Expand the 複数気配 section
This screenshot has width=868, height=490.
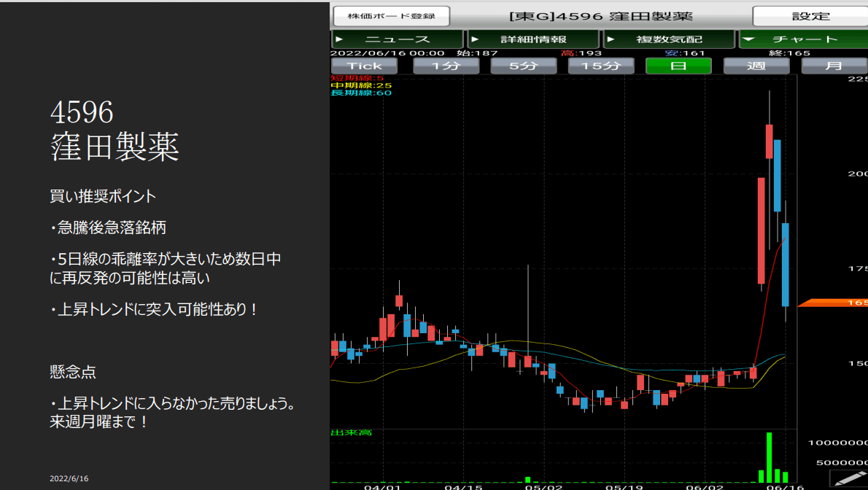669,39
